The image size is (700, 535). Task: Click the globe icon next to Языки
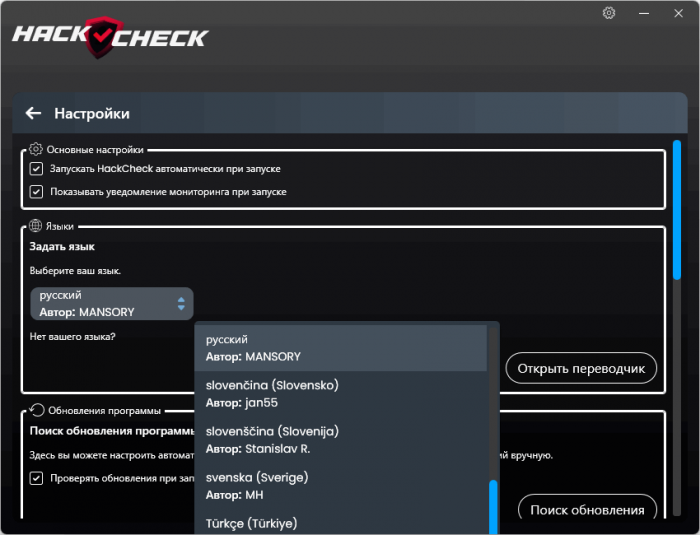click(x=35, y=226)
